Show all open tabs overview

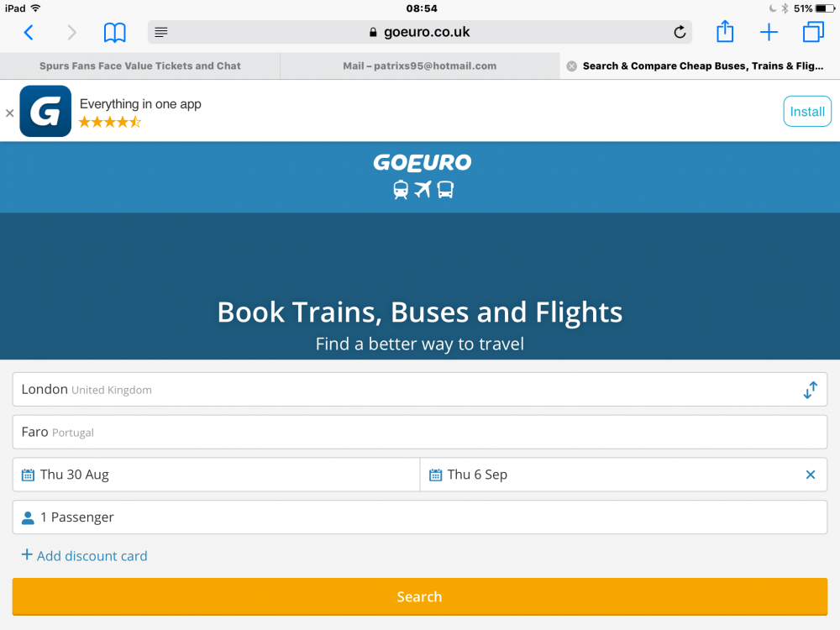pos(813,32)
